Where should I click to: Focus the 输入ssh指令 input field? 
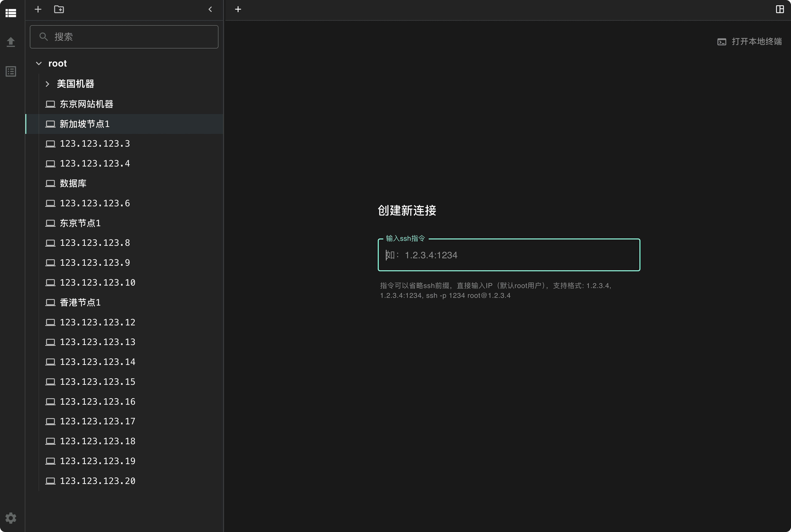[509, 255]
